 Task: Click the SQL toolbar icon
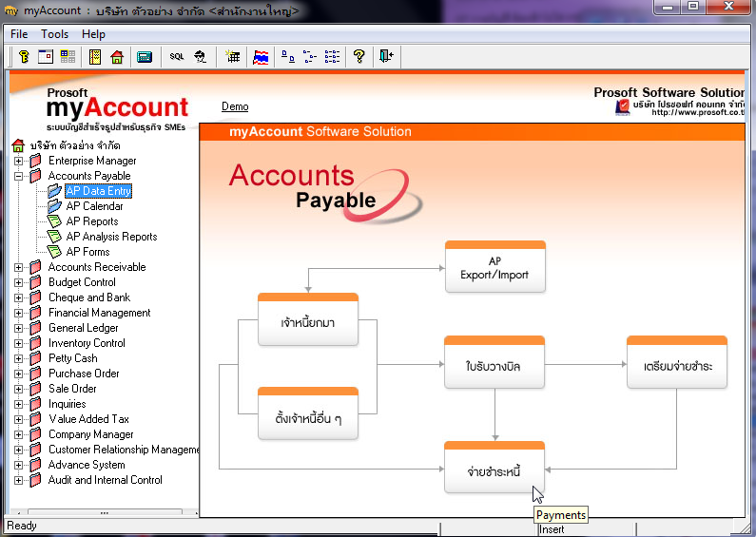tap(177, 57)
